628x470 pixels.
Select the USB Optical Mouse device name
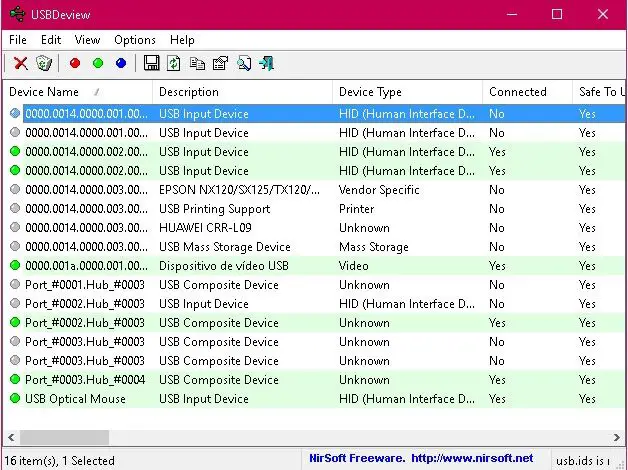click(75, 399)
